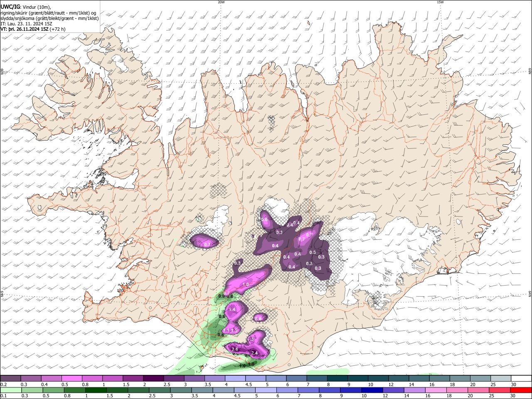
Task: Pick the darkest purple swatch labeled 2 in upper row
Action: tap(153, 378)
